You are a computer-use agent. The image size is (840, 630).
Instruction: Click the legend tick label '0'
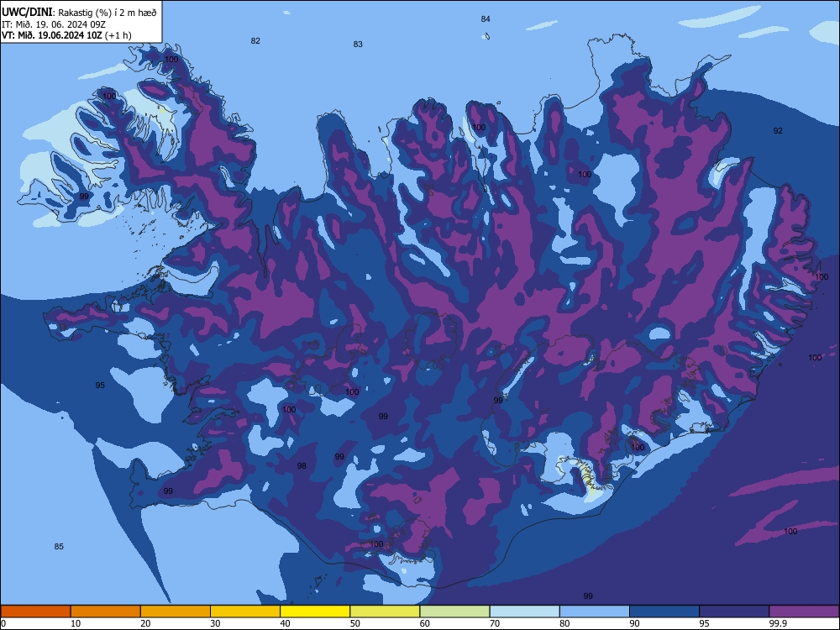3,623
